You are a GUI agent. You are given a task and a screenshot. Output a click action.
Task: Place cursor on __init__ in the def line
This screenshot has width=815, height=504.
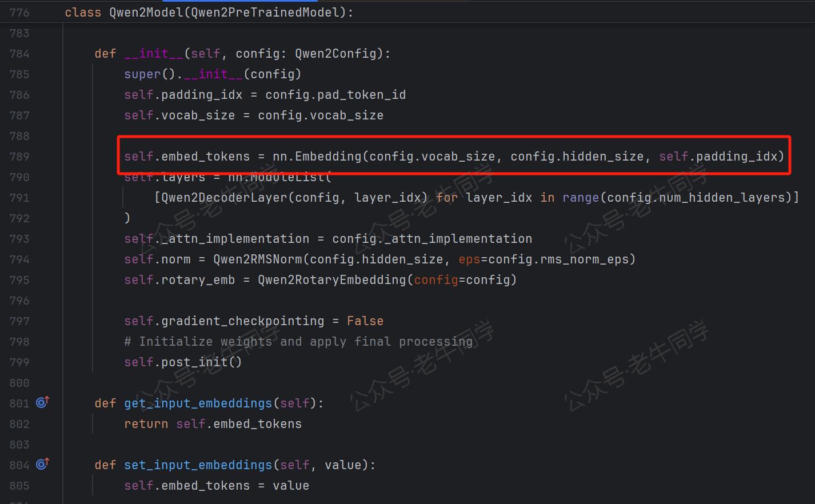point(154,54)
